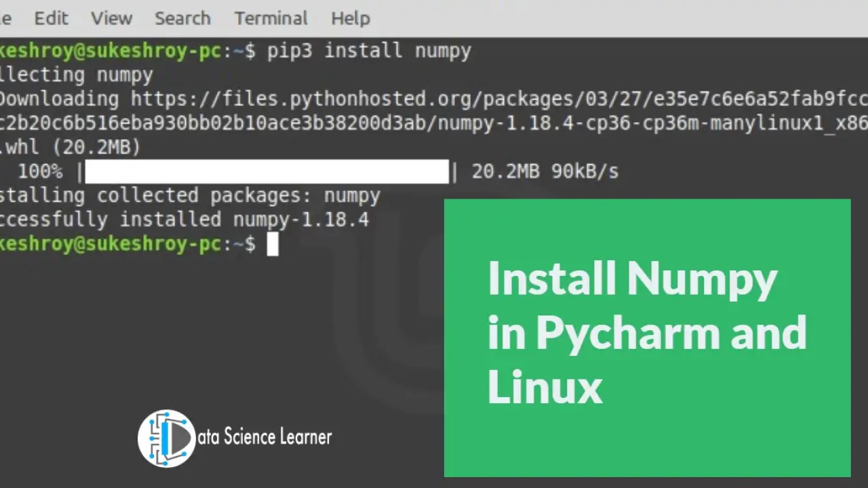868x488 pixels.
Task: Open the Search menu
Action: point(182,18)
